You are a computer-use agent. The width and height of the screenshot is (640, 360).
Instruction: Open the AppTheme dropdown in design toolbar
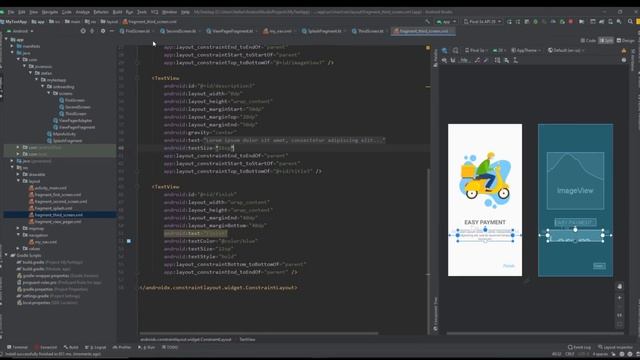[526, 51]
